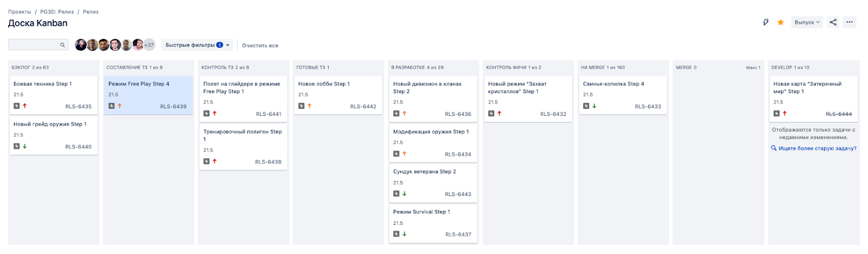Click the orange priority arrow on RLS-6442
The width and height of the screenshot is (868, 254).
click(309, 106)
